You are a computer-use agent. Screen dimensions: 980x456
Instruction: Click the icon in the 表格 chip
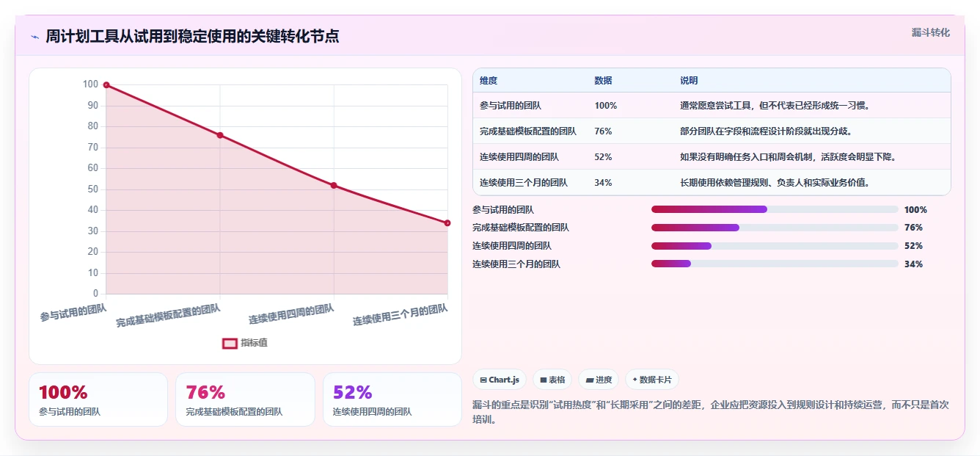(543, 380)
